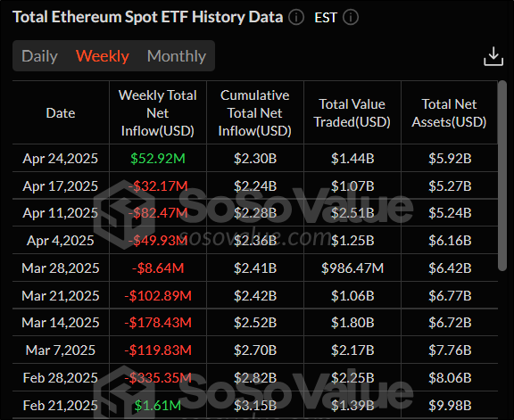Select the Apr 24,2025 row date
This screenshot has height=420, width=514.
coord(61,159)
